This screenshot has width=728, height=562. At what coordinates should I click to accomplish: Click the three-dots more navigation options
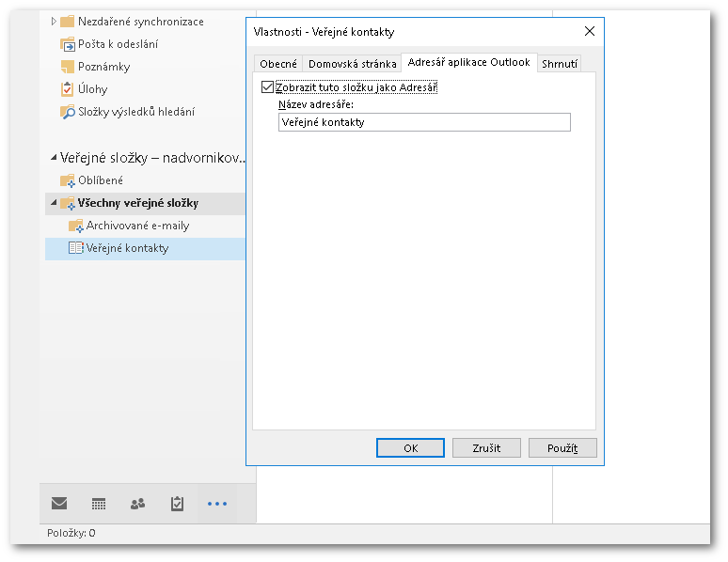217,504
